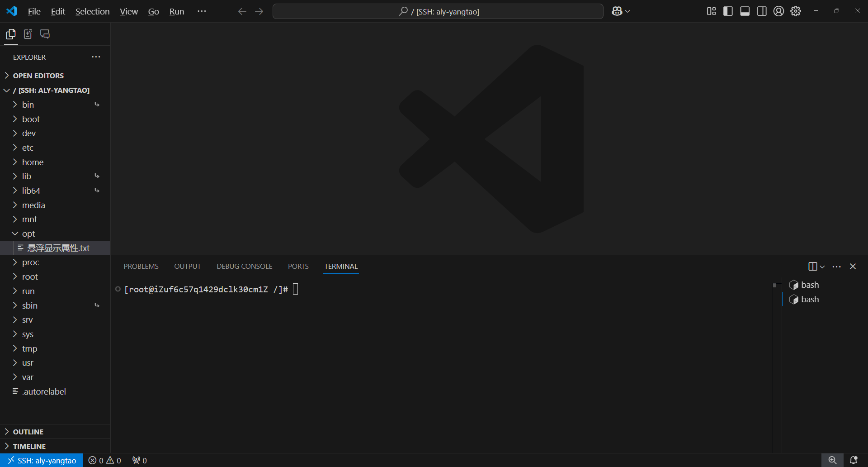The height and width of the screenshot is (467, 868).
Task: Select the TERMINAL tab
Action: click(x=341, y=266)
